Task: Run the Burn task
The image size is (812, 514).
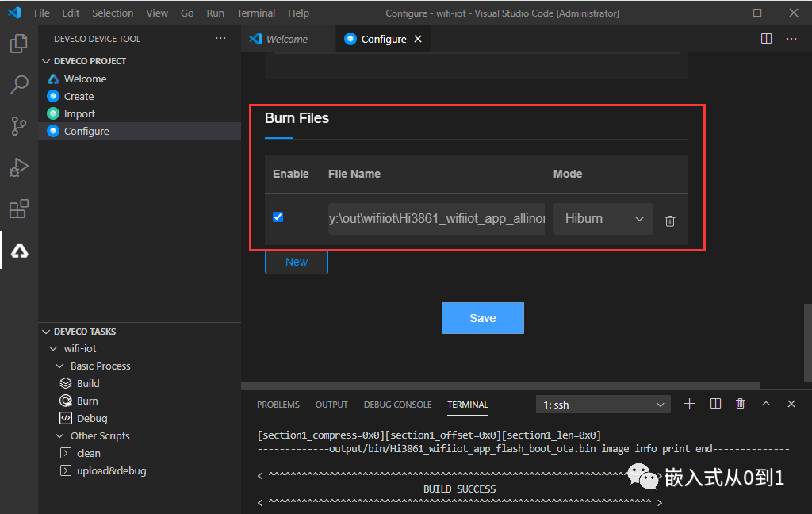Action: point(87,401)
